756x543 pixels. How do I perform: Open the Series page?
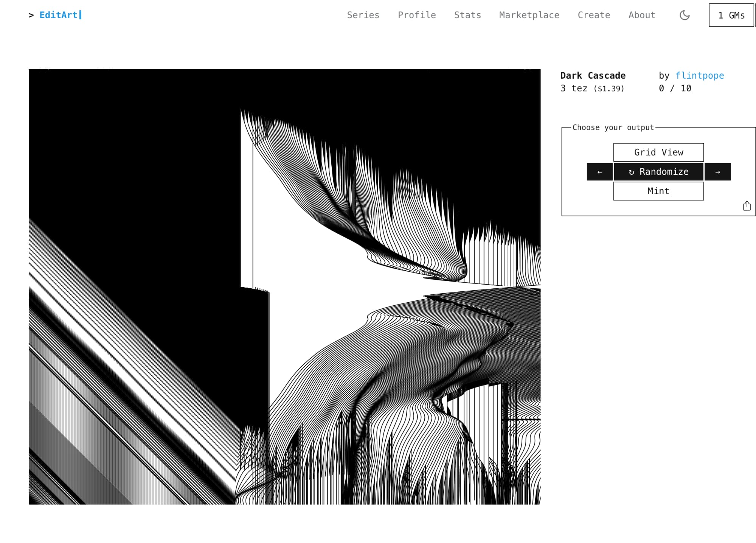click(363, 15)
